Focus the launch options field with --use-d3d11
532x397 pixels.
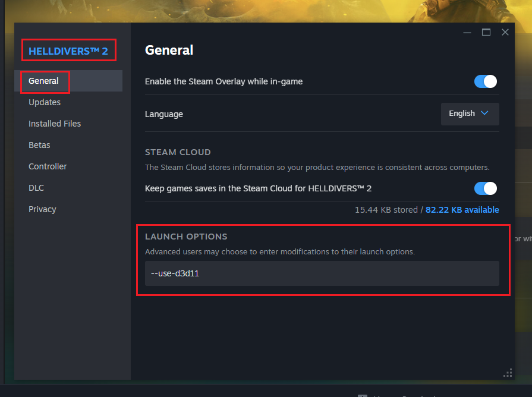click(x=322, y=273)
